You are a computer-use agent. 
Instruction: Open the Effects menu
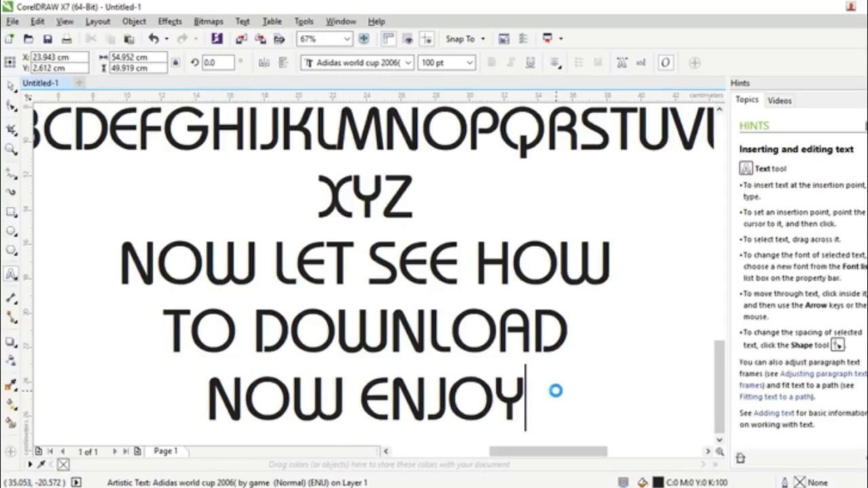(170, 22)
